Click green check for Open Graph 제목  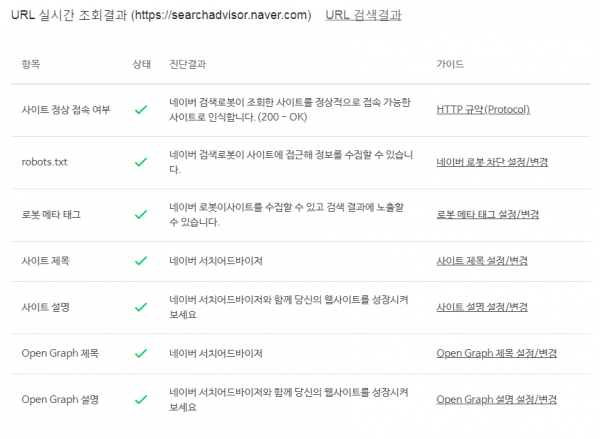click(141, 353)
